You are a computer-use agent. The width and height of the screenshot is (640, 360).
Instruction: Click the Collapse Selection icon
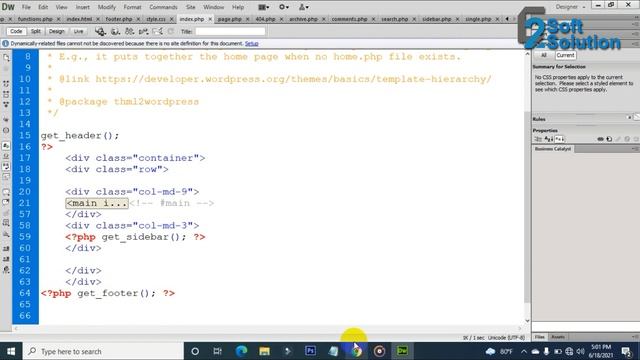point(6,94)
